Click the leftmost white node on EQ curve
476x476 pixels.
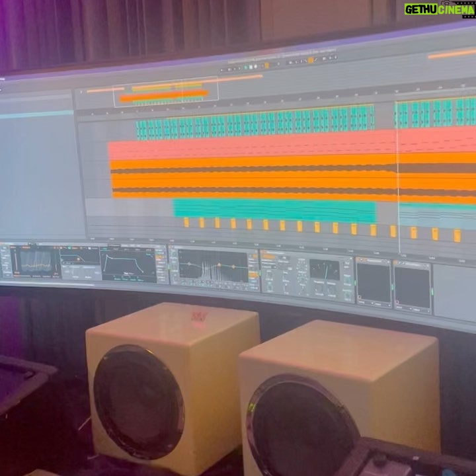(x=189, y=264)
